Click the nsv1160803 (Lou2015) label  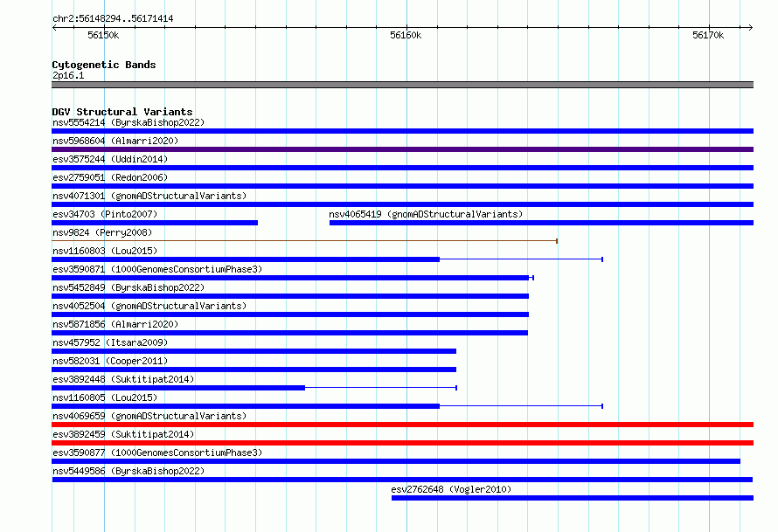(105, 251)
